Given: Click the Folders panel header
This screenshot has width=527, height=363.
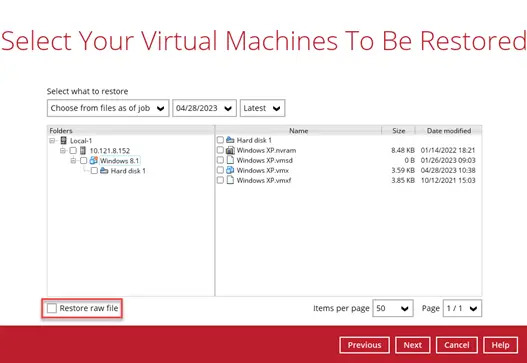Looking at the screenshot, I should click(131, 130).
